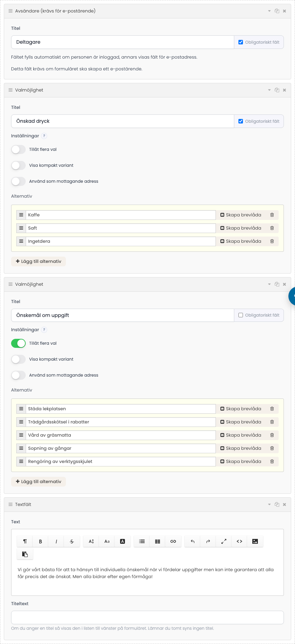This screenshot has width=295, height=644.
Task: Insert a link in text editor
Action: point(173,541)
